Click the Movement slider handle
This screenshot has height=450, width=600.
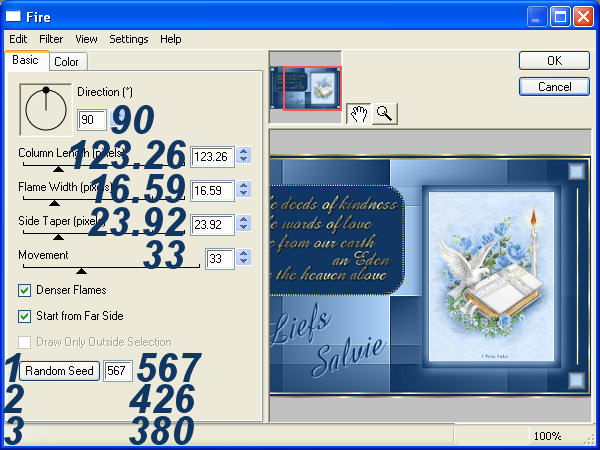[81, 271]
